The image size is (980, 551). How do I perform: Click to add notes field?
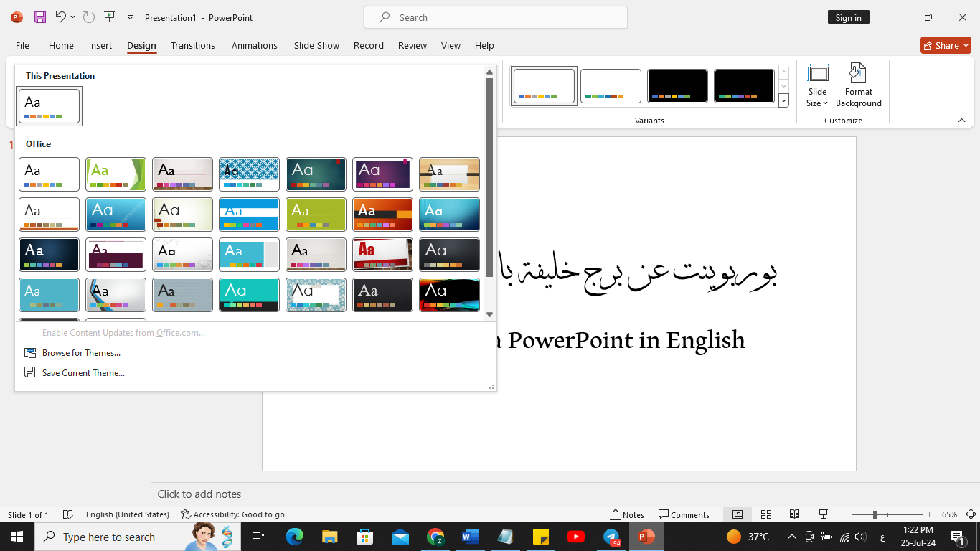[x=565, y=494]
